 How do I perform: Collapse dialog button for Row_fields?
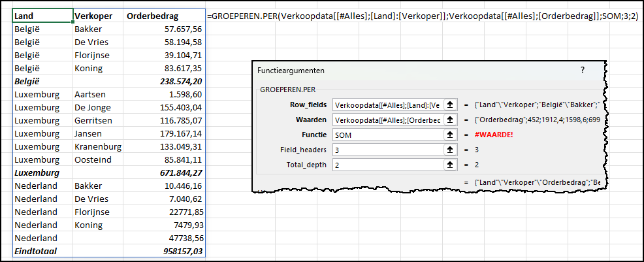tap(450, 105)
